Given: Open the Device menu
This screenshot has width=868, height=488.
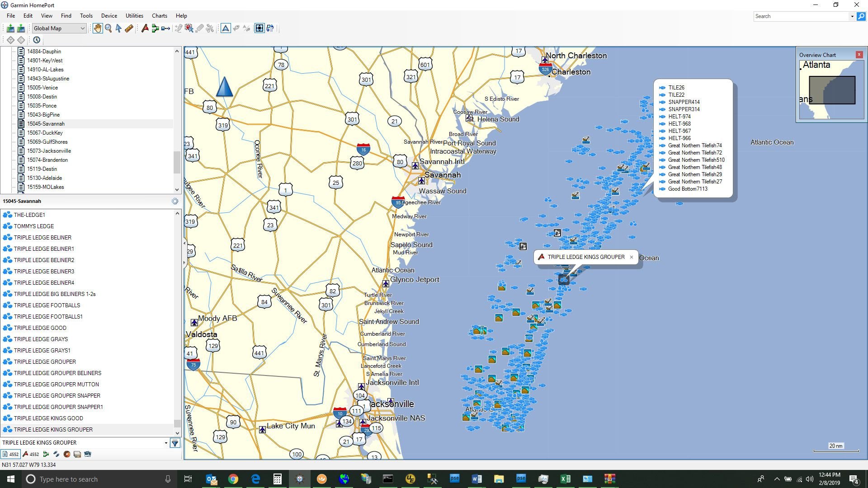Looking at the screenshot, I should [109, 16].
